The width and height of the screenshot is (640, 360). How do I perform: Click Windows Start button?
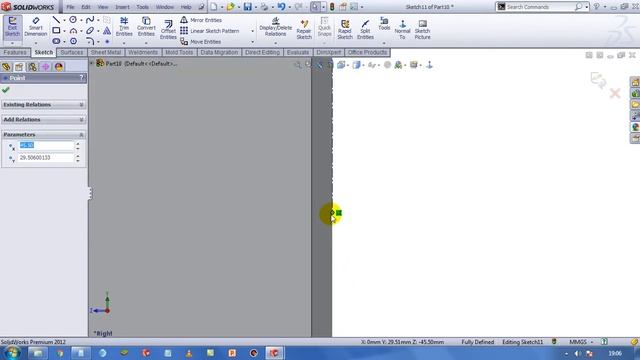pos(12,353)
